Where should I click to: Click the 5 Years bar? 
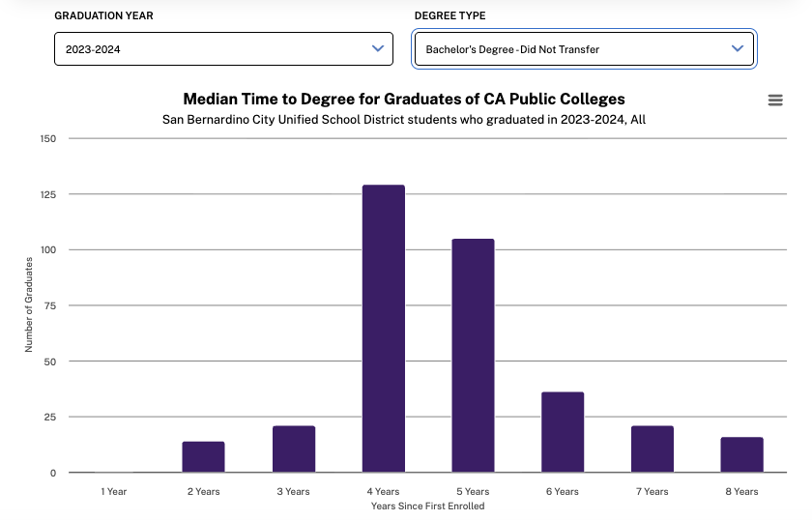point(473,356)
